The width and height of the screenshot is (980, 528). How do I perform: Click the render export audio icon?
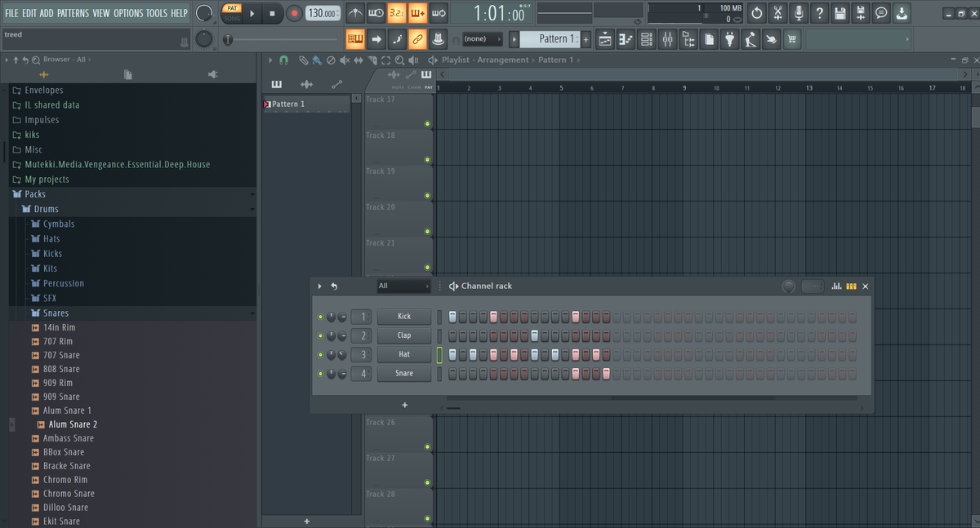point(861,13)
